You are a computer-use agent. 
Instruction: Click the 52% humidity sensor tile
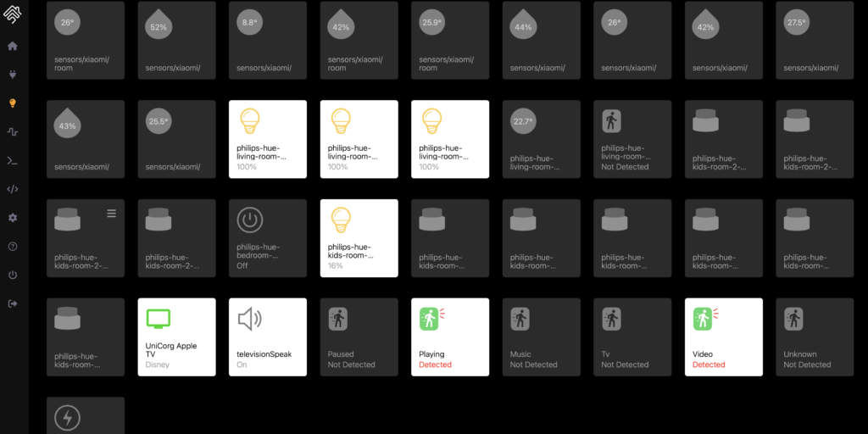(176, 40)
